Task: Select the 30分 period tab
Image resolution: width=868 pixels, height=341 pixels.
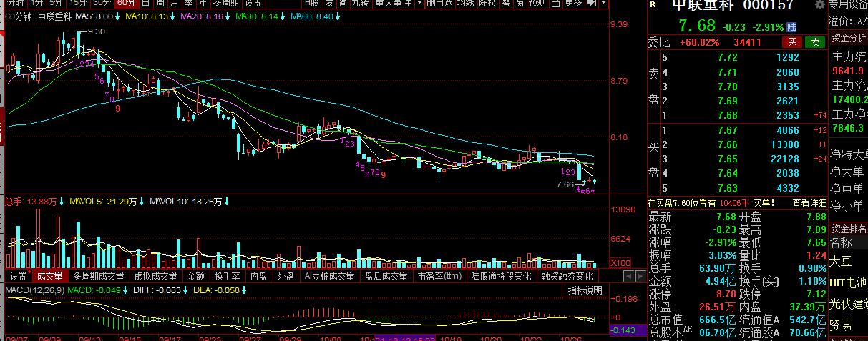Action: point(102,4)
